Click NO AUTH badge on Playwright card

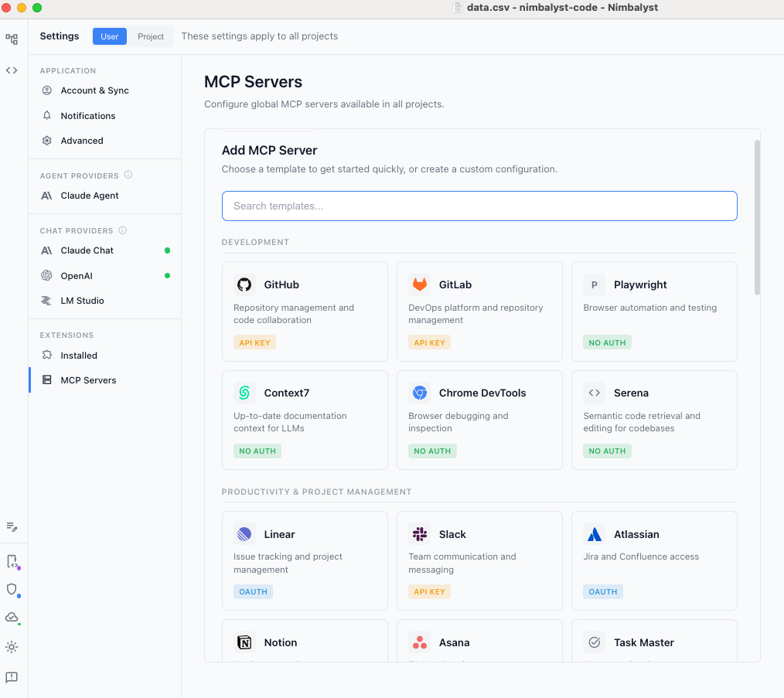click(607, 342)
